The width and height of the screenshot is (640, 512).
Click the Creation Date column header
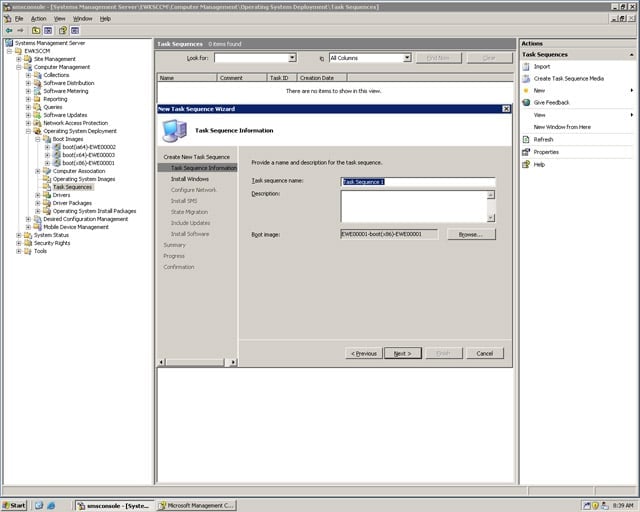pos(322,78)
